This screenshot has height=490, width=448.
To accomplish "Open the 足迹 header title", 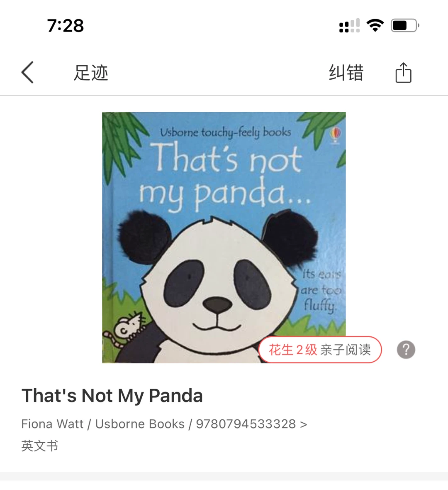I will point(91,73).
